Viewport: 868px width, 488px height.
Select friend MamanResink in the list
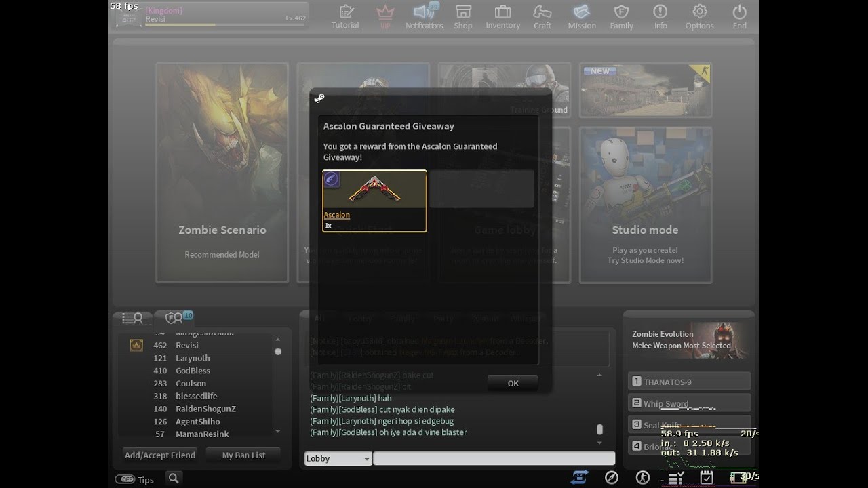201,434
